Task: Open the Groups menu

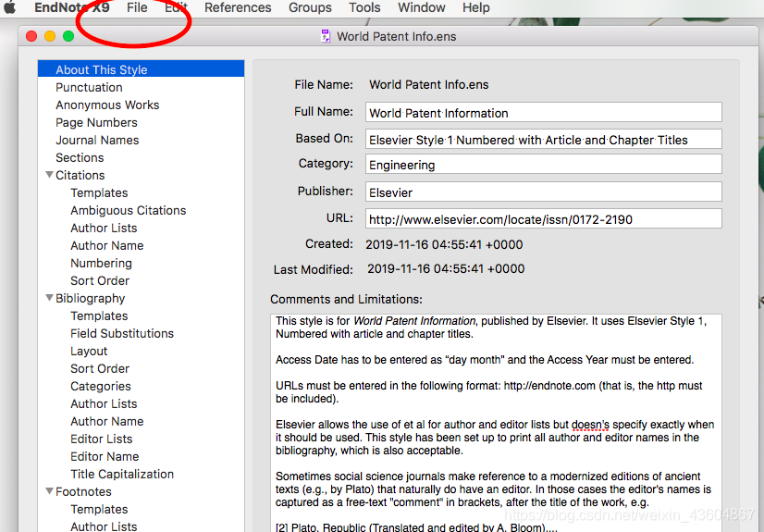Action: pyautogui.click(x=310, y=7)
